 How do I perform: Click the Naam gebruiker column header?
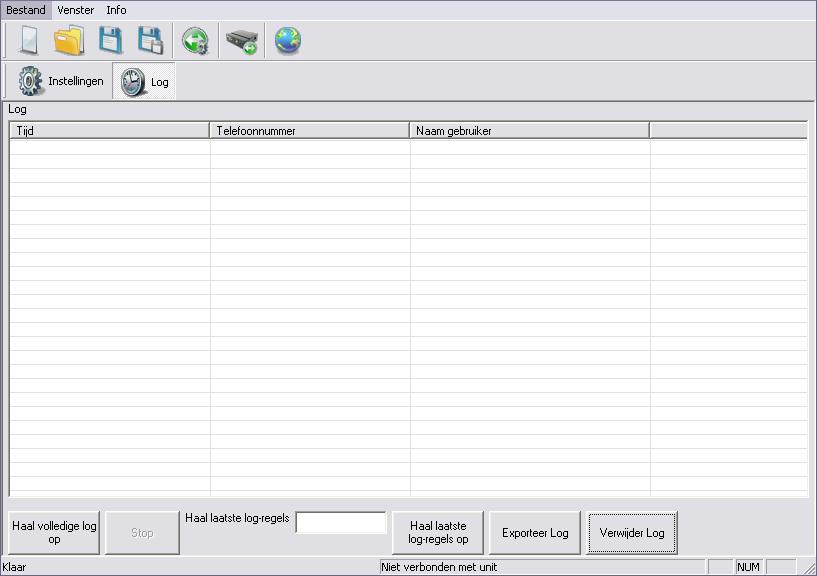(x=530, y=131)
